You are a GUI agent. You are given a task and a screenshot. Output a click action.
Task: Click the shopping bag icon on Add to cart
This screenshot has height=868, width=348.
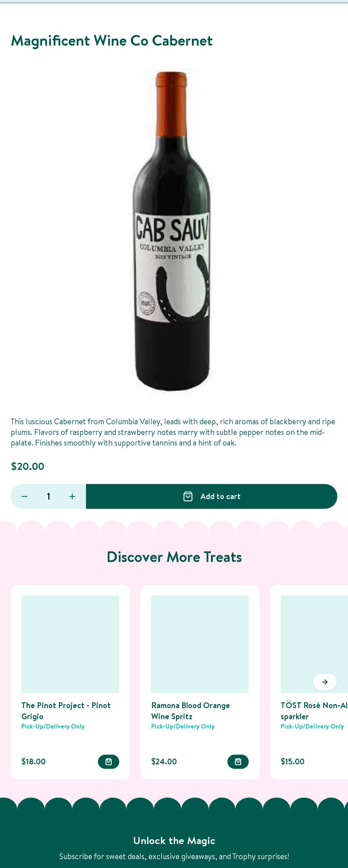point(188,496)
